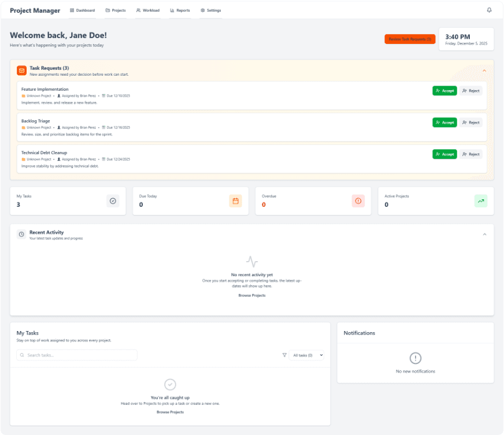Click the Active Projects trend icon
Image resolution: width=504 pixels, height=435 pixels.
pos(480,200)
